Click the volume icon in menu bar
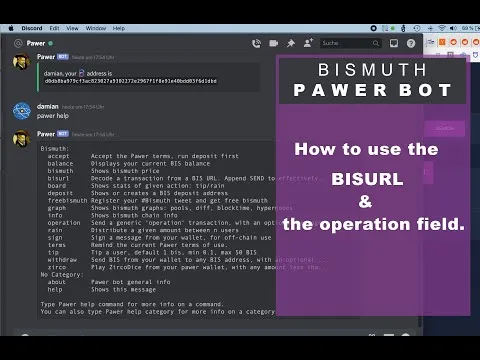Viewport: 480px width, 360px height. coord(453,28)
